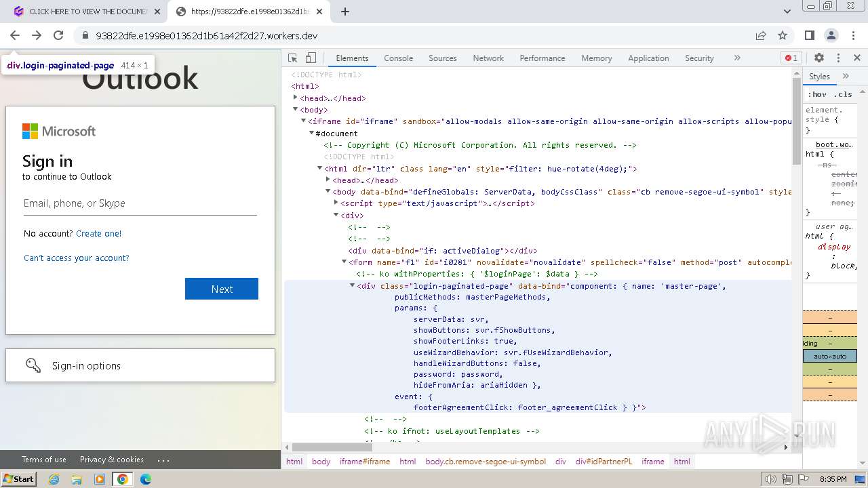Open File Explorer from taskbar

point(77,479)
